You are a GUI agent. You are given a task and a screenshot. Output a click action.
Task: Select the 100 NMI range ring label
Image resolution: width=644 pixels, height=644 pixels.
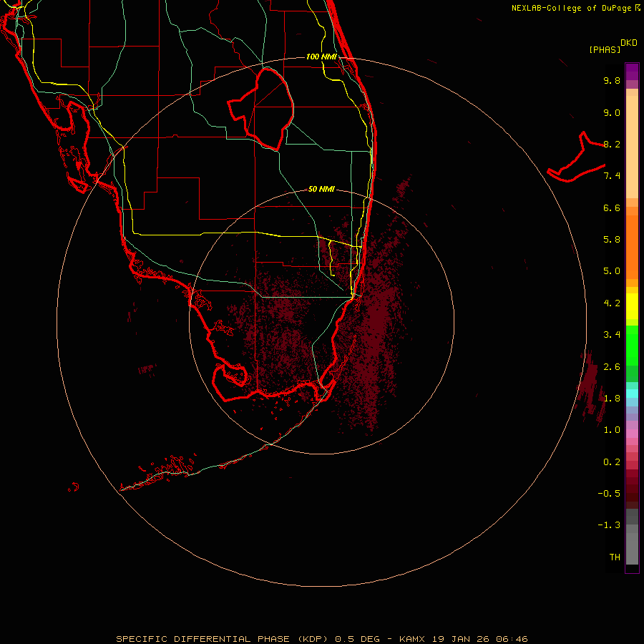321,57
